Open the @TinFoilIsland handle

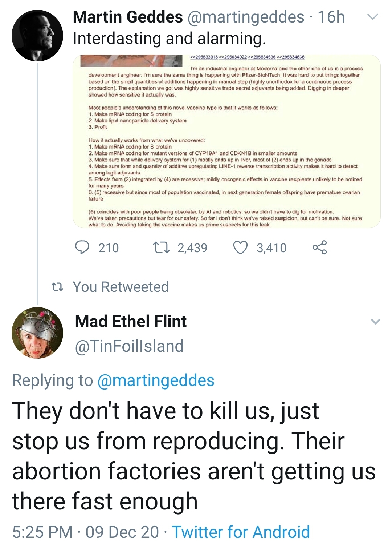coord(129,346)
